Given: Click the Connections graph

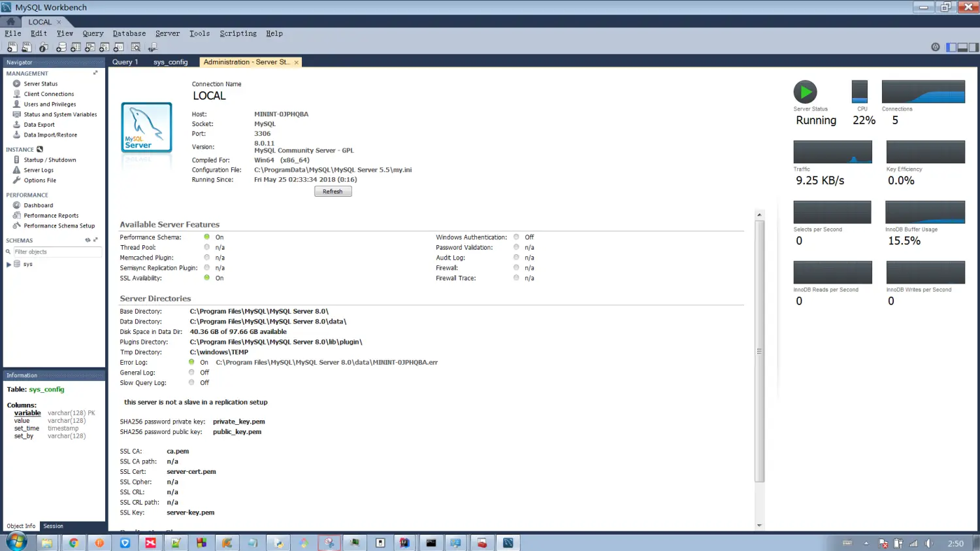Looking at the screenshot, I should coord(923,92).
